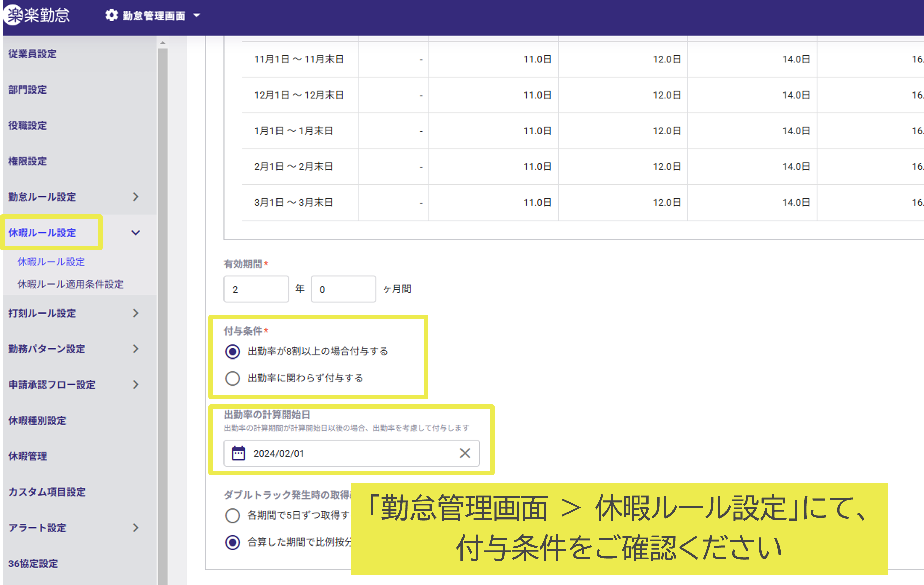Screen dimensions: 924x585
Task: Expand アラート設定 chevron
Action: click(x=135, y=528)
